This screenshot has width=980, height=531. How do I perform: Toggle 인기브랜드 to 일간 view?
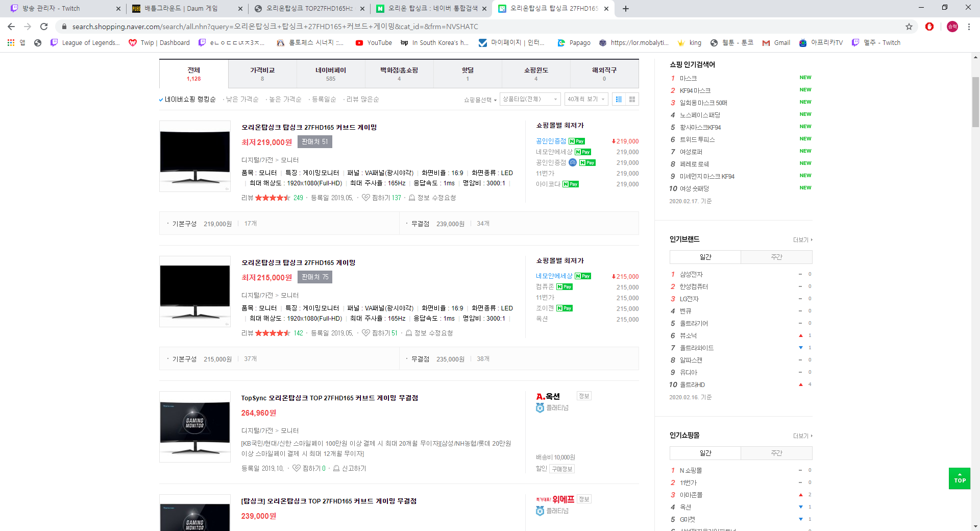pyautogui.click(x=705, y=257)
